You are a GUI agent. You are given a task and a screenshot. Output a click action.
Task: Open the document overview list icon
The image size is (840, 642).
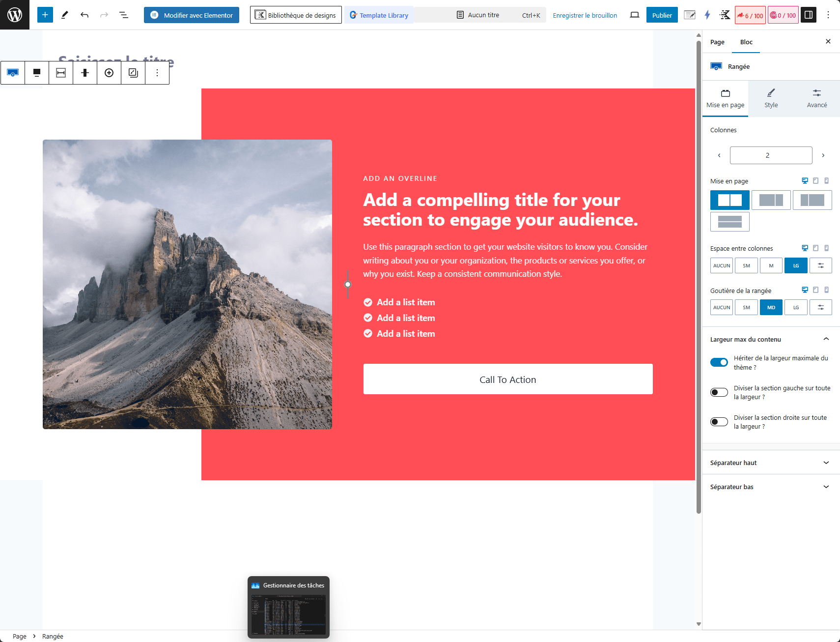(x=124, y=15)
